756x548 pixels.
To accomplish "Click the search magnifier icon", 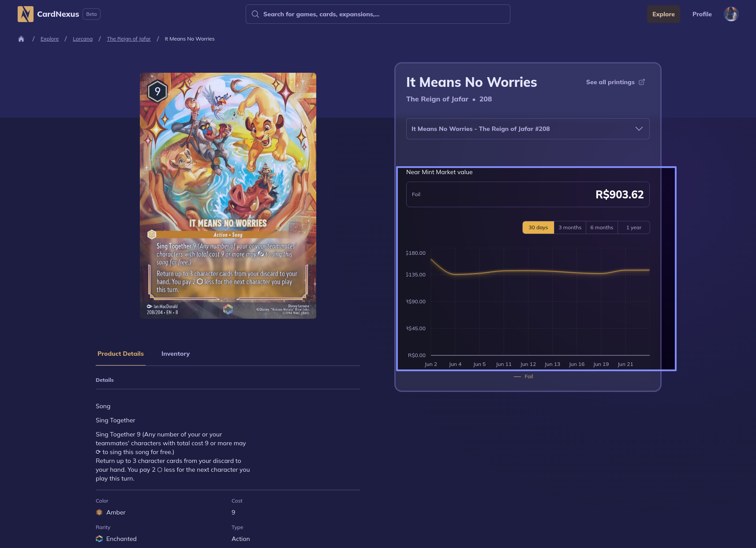I will pos(255,14).
